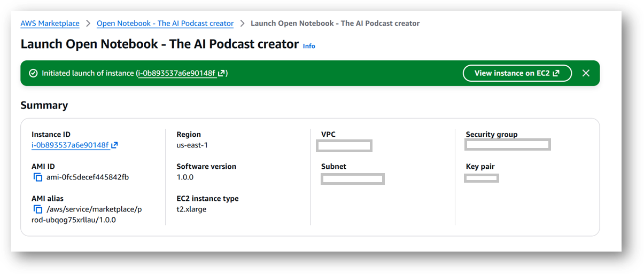This screenshot has width=644, height=274.
Task: Click the redacted VPC value
Action: 344,145
